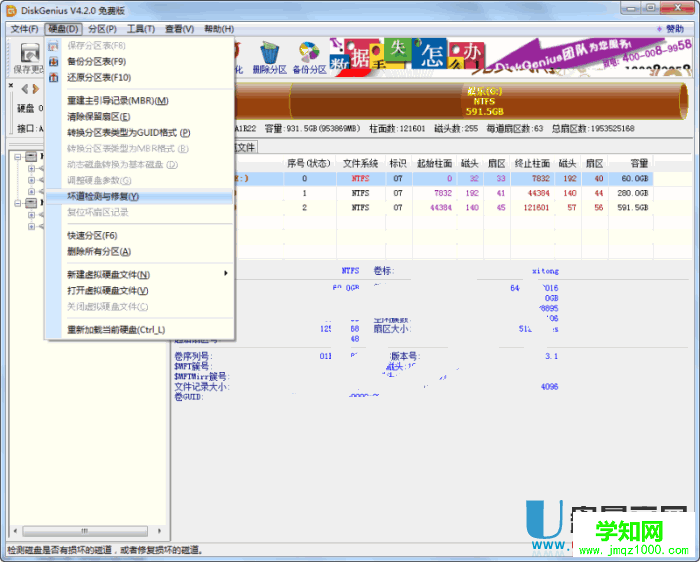Screen dimensions: 700x562
Task: Click the 起始柱面 column header
Action: [x=434, y=163]
